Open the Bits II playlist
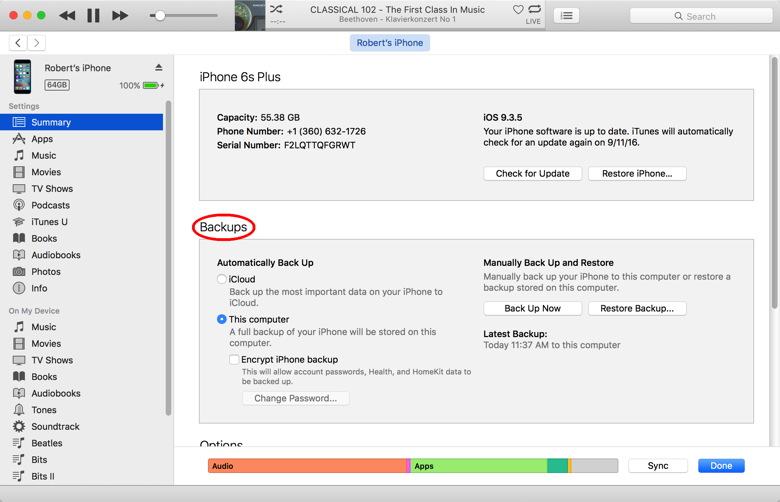The height and width of the screenshot is (502, 780). (82, 476)
